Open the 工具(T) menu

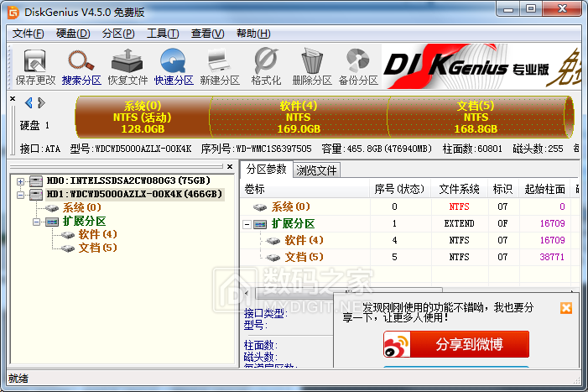[x=163, y=34]
